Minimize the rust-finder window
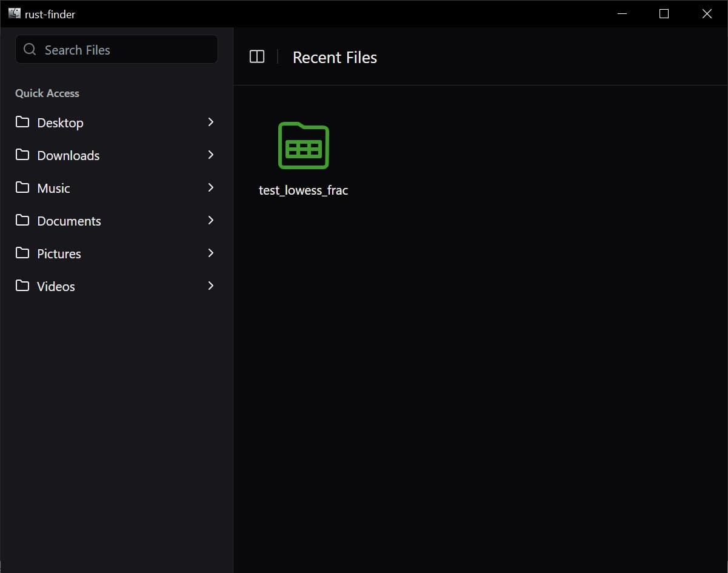 [x=621, y=13]
